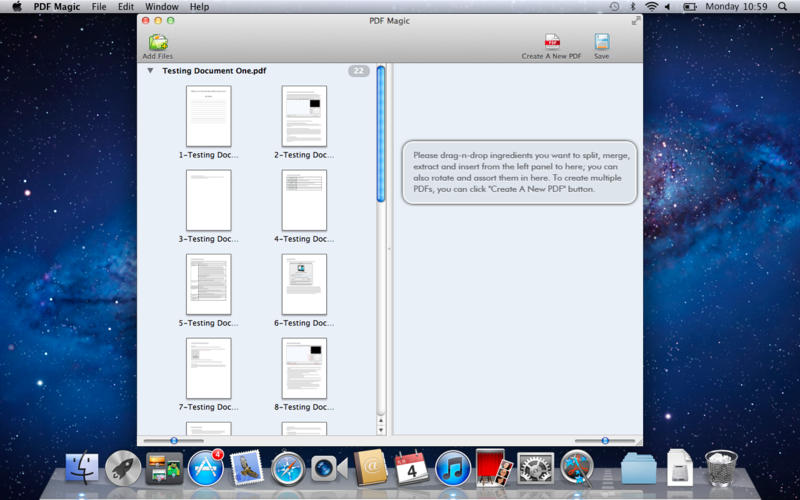Click the Create A New PDF icon
This screenshot has height=500, width=800.
551,42
